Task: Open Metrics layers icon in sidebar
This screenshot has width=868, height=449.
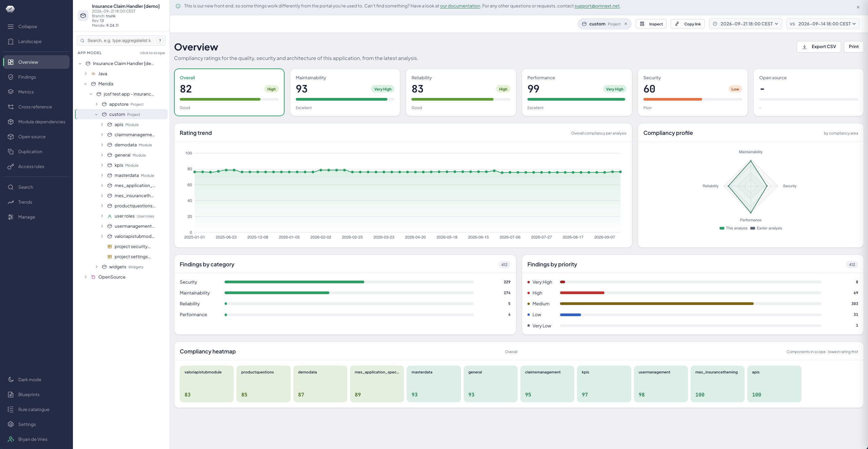Action: (11, 92)
